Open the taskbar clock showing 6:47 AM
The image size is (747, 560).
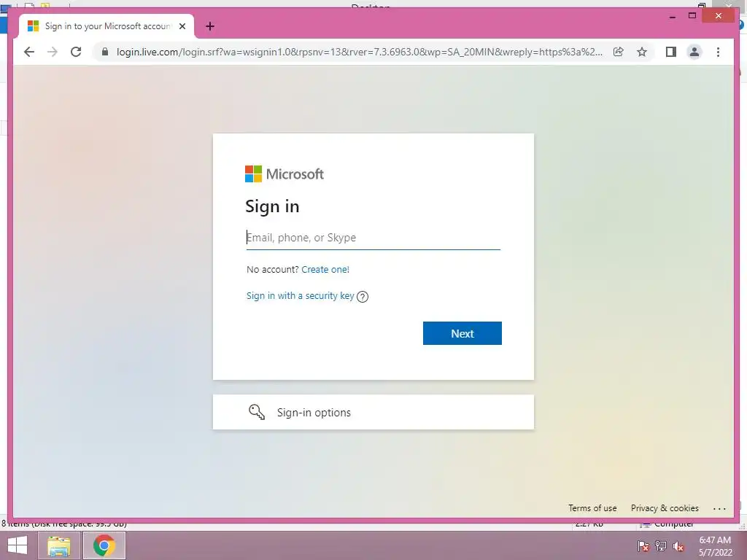point(715,546)
